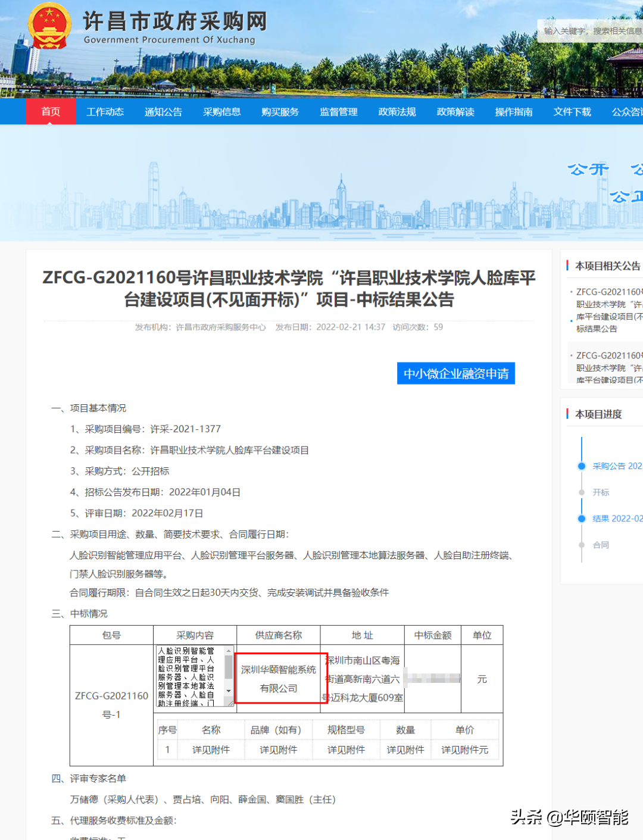This screenshot has height=840, width=643.
Task: Go to the 工作动态 menu item
Action: [x=105, y=112]
